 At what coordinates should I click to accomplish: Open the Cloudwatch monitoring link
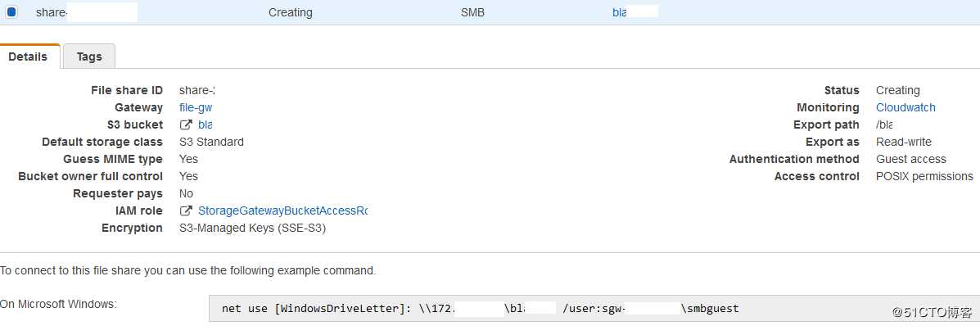coord(905,107)
